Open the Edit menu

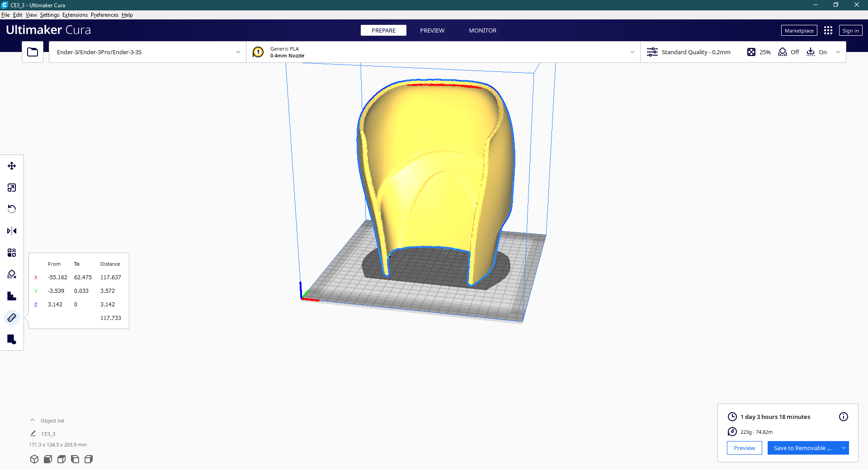pos(18,15)
